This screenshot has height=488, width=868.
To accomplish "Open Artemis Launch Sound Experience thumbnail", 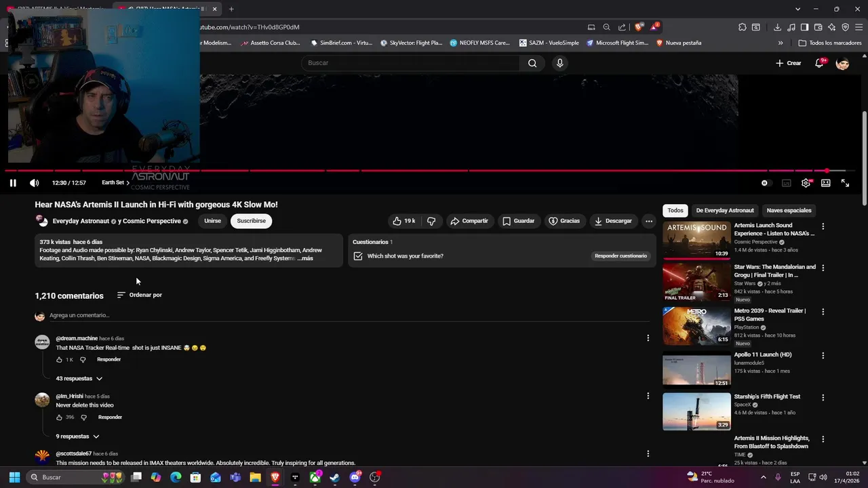I will pos(696,240).
